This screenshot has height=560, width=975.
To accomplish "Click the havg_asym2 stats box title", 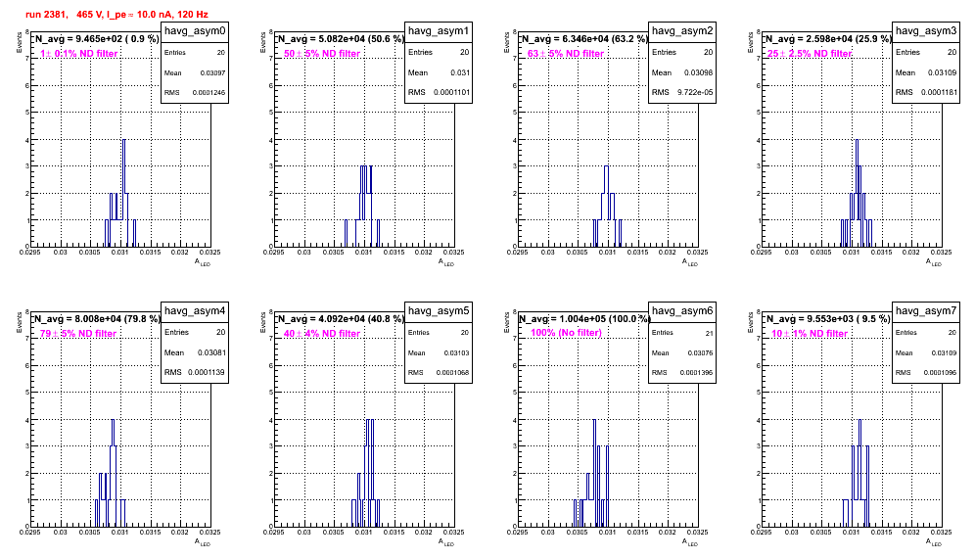I will (x=682, y=30).
